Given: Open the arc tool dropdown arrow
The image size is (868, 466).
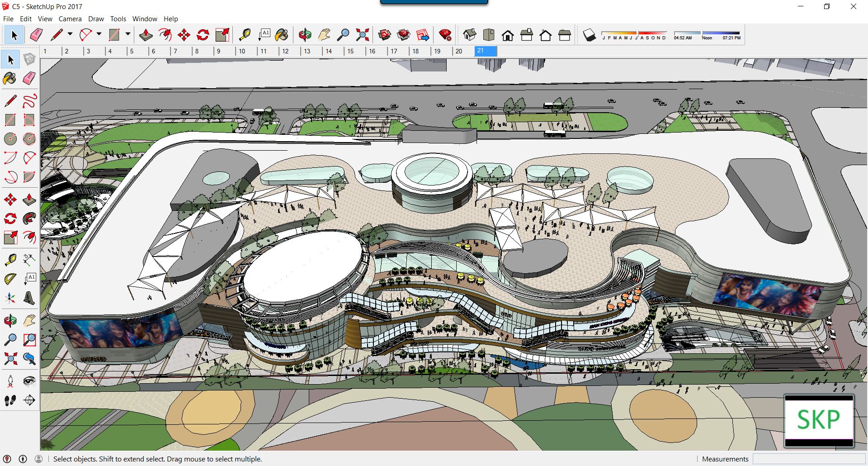Looking at the screenshot, I should (99, 34).
